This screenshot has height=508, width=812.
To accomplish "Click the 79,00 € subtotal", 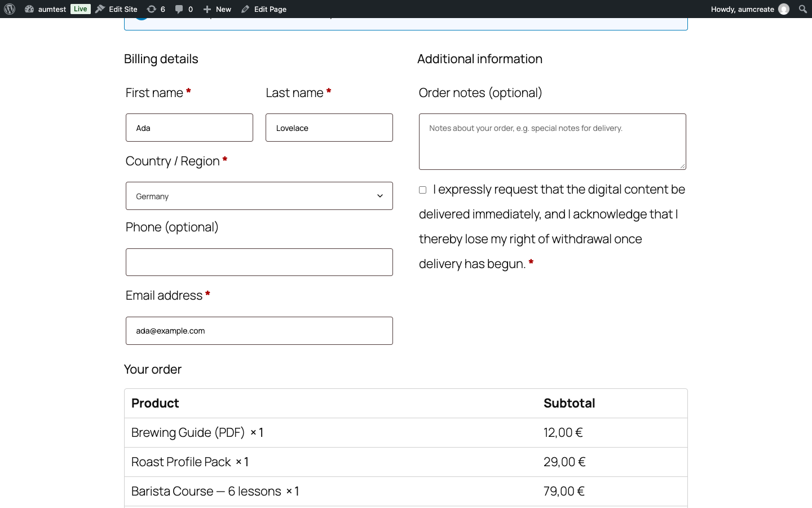I will click(x=564, y=492).
